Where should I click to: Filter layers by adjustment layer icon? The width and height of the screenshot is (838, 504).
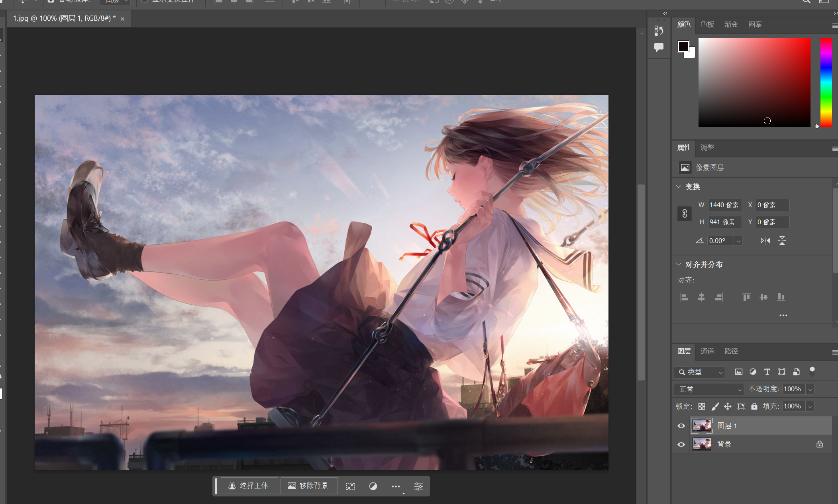click(753, 372)
